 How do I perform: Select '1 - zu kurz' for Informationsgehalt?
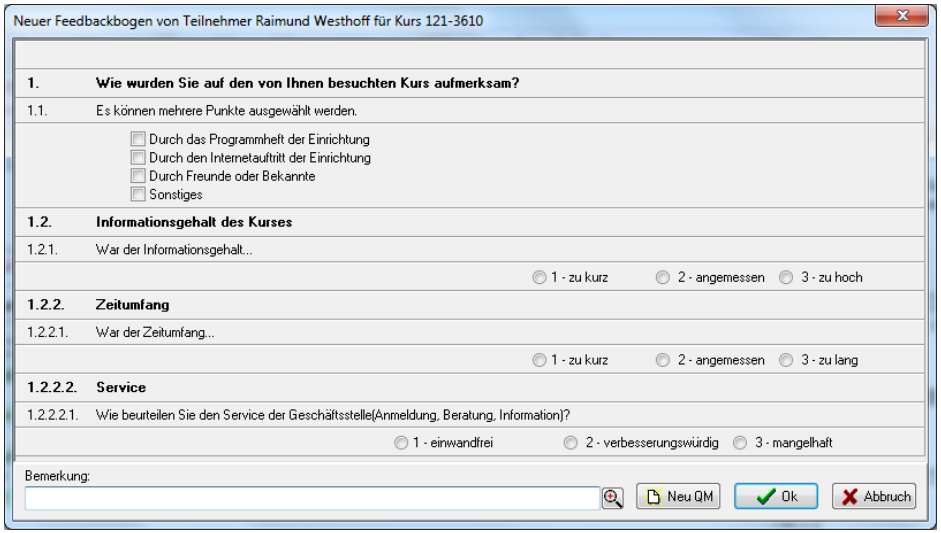pos(540,277)
